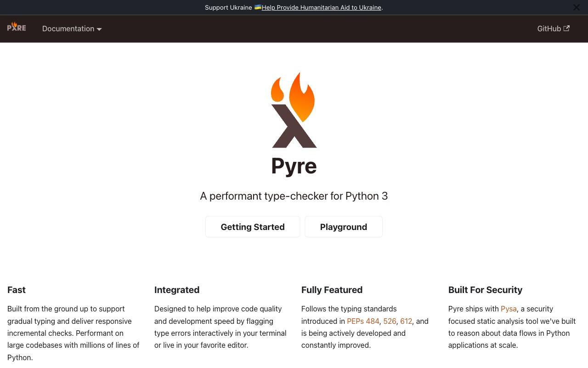Click the Pyre page heading
Viewport: 588px width, 368px height.
point(294,166)
